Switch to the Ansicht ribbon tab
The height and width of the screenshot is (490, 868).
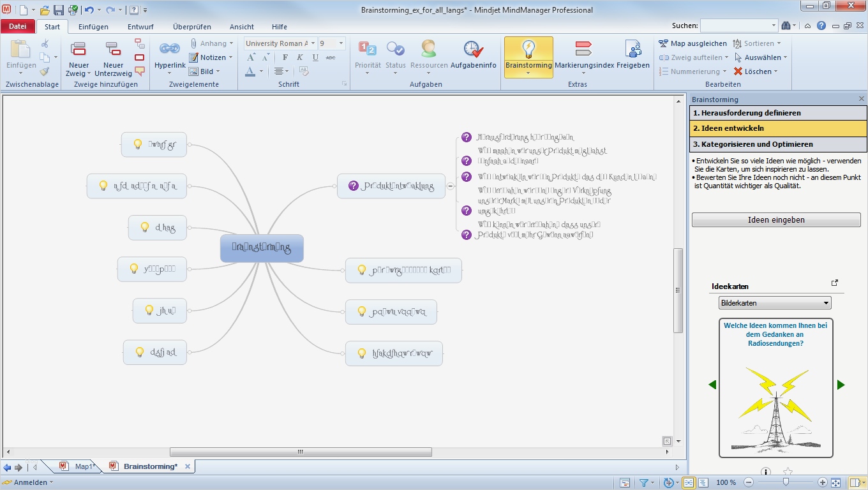coord(242,27)
